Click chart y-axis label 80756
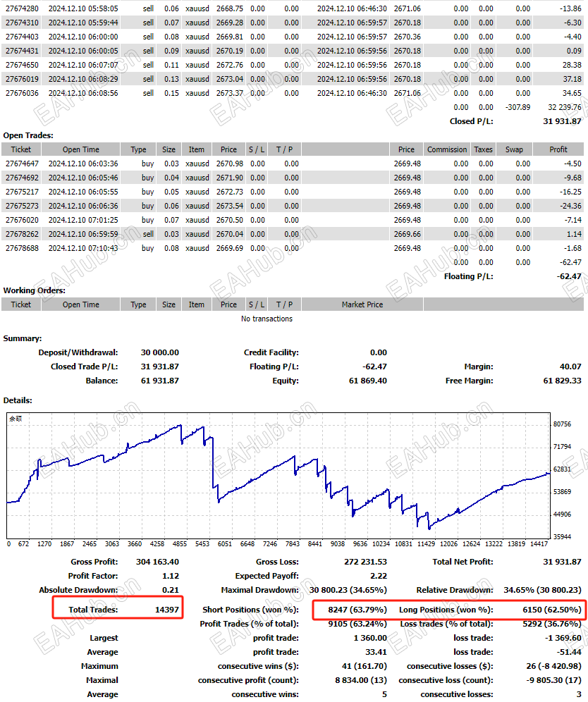 [562, 424]
